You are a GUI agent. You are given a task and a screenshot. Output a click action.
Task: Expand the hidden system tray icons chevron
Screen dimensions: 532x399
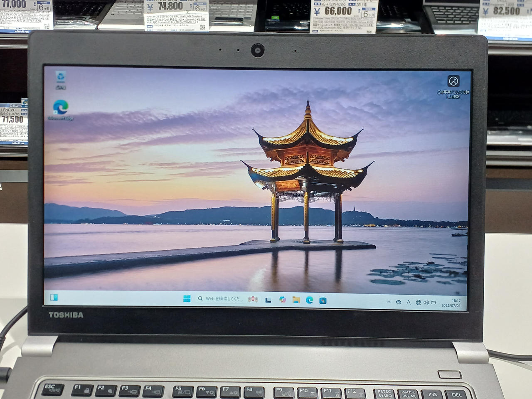388,302
